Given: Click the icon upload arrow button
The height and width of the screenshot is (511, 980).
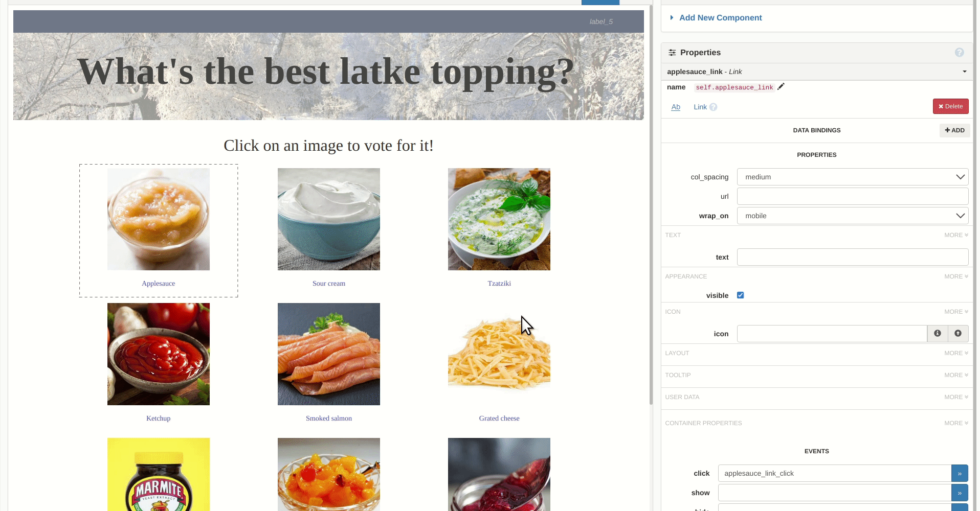Looking at the screenshot, I should click(x=957, y=334).
